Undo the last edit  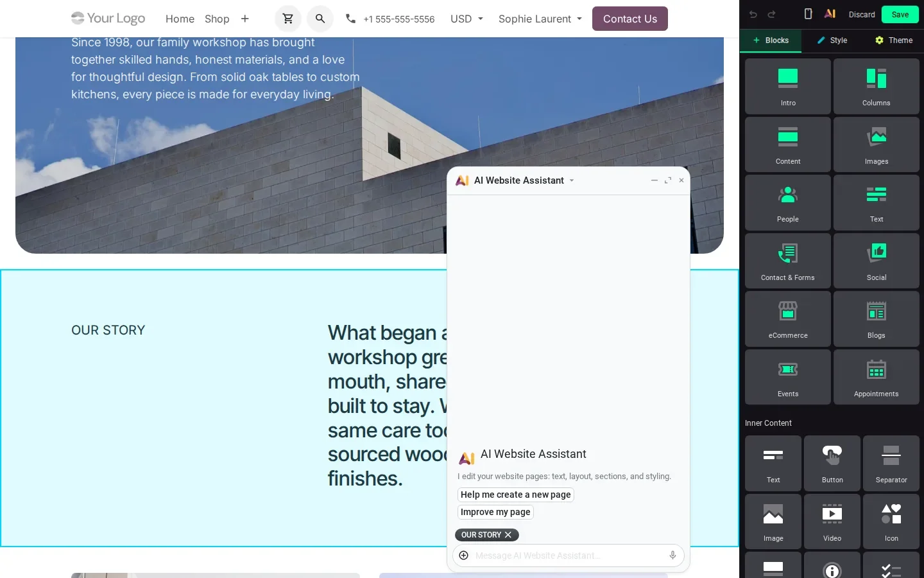753,14
